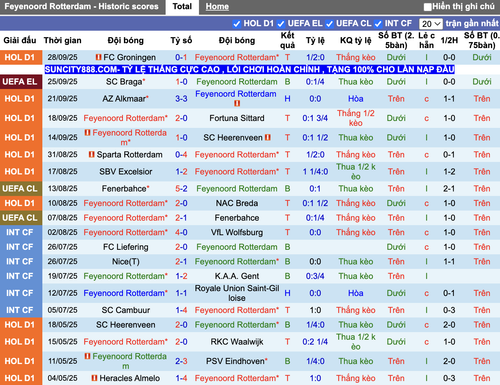Viewport: 500px width, 385px height.
Task: Click the red card icon beside Heracles Almelo
Action: tap(94, 378)
